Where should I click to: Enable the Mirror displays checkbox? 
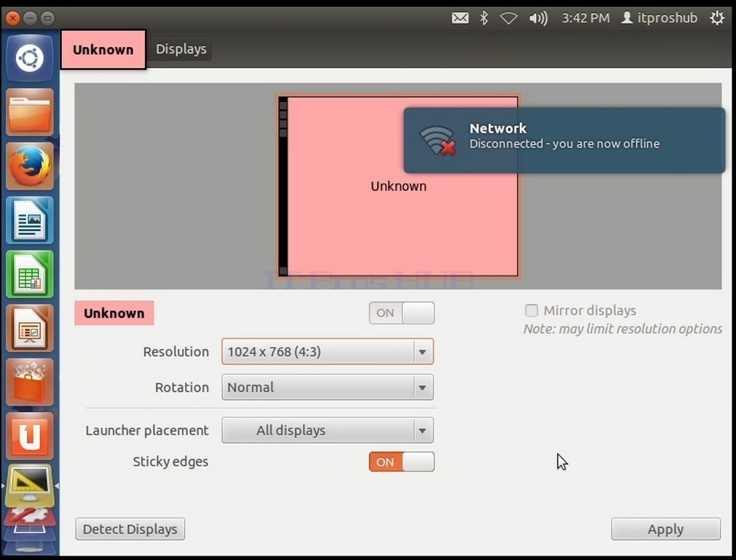[x=532, y=310]
